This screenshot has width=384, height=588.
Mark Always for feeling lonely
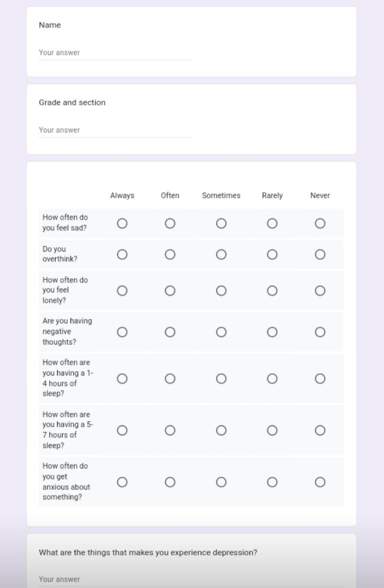click(x=122, y=291)
